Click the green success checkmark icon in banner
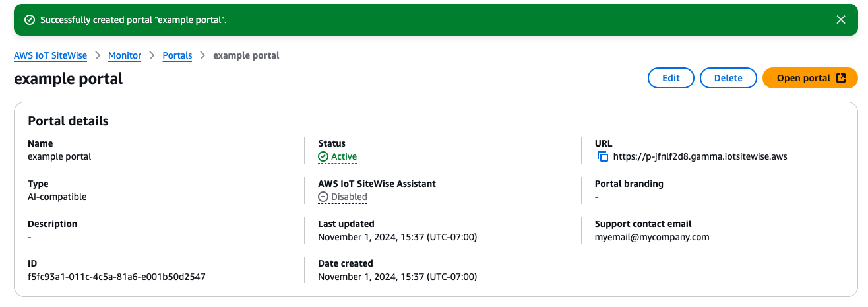The height and width of the screenshot is (307, 868). (29, 20)
